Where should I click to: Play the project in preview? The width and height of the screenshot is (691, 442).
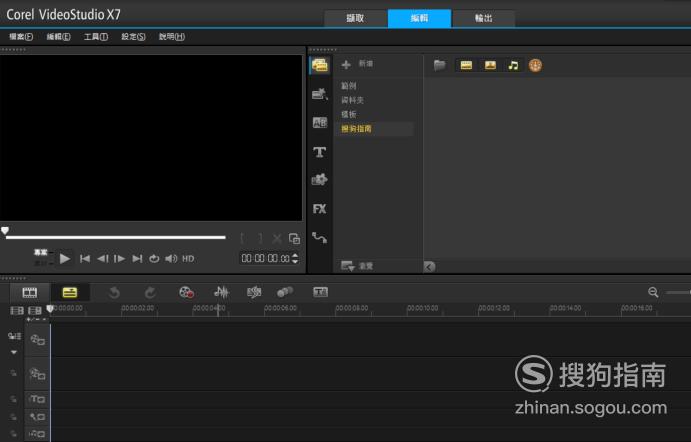[65, 259]
